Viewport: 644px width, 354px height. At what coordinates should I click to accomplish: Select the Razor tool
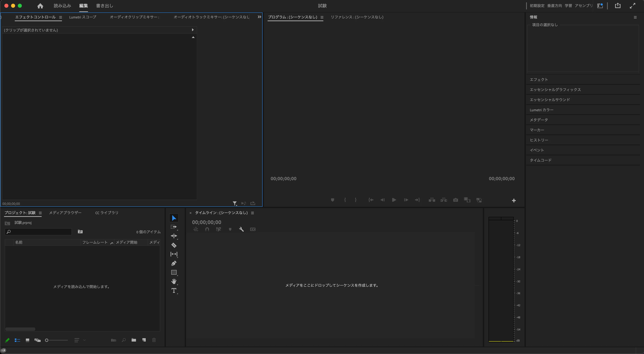point(174,245)
